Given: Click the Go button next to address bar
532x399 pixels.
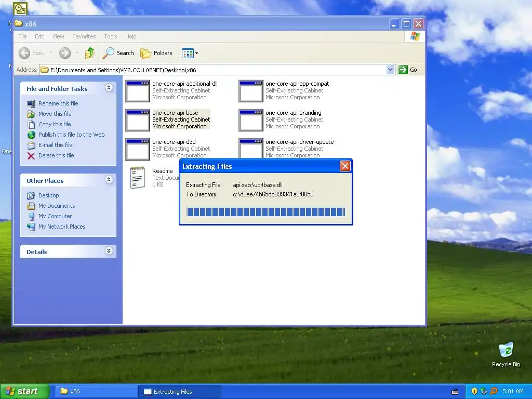Looking at the screenshot, I should pos(408,70).
